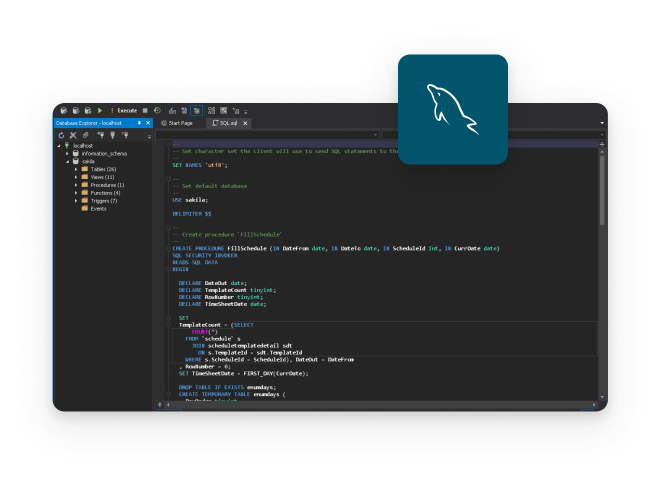
Task: Expand the Tables (26) folder
Action: coord(76,169)
